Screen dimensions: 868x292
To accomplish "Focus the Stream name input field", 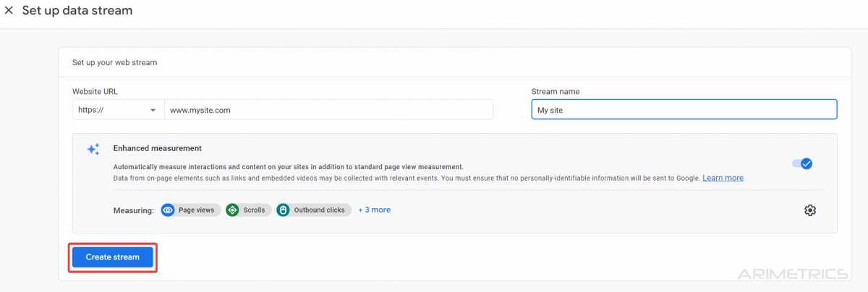I will tap(684, 110).
